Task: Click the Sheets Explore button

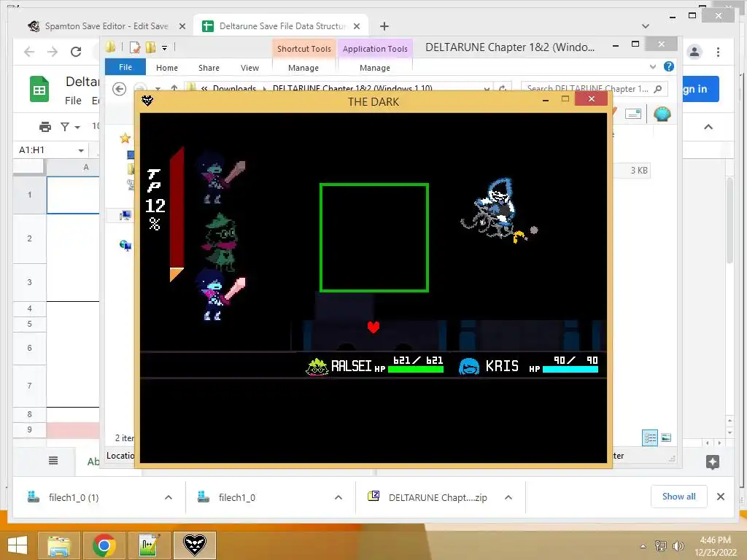Action: point(713,462)
